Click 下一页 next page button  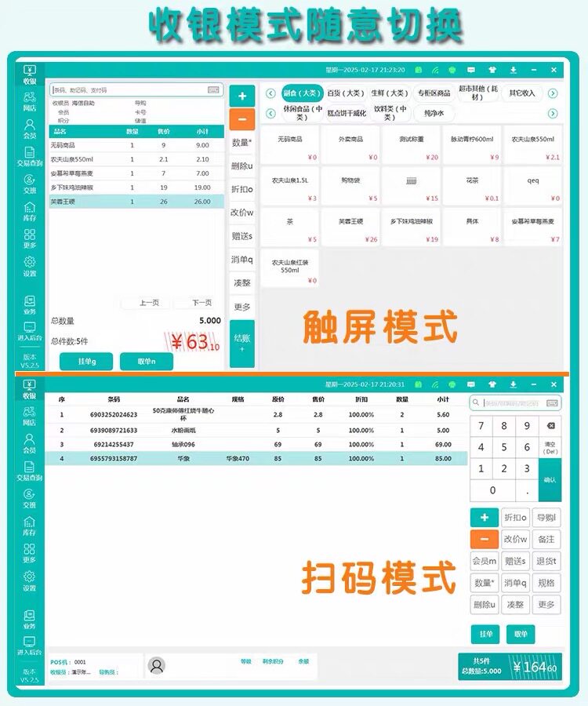[x=201, y=303]
